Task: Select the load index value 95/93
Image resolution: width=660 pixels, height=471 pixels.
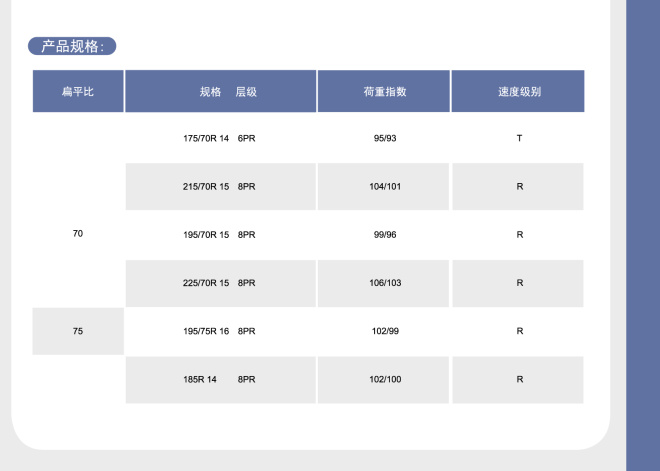Action: click(x=383, y=138)
